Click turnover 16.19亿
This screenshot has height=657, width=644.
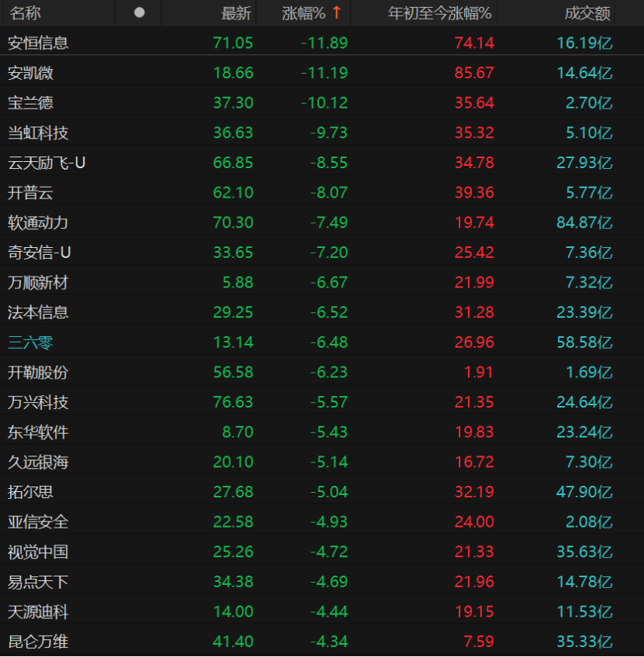(584, 43)
